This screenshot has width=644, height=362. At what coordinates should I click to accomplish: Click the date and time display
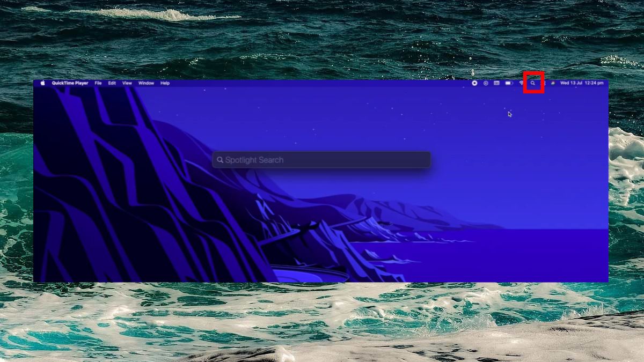coord(582,83)
